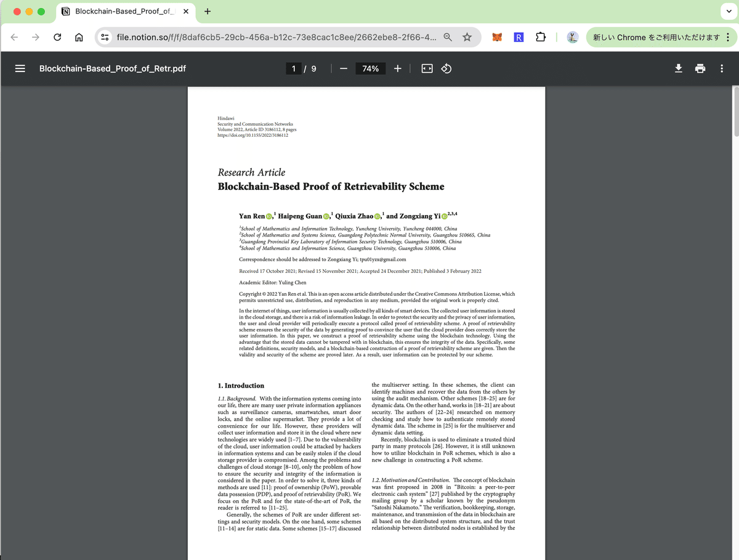739x560 pixels.
Task: Click the "Hindawi" publisher name
Action: (x=226, y=118)
